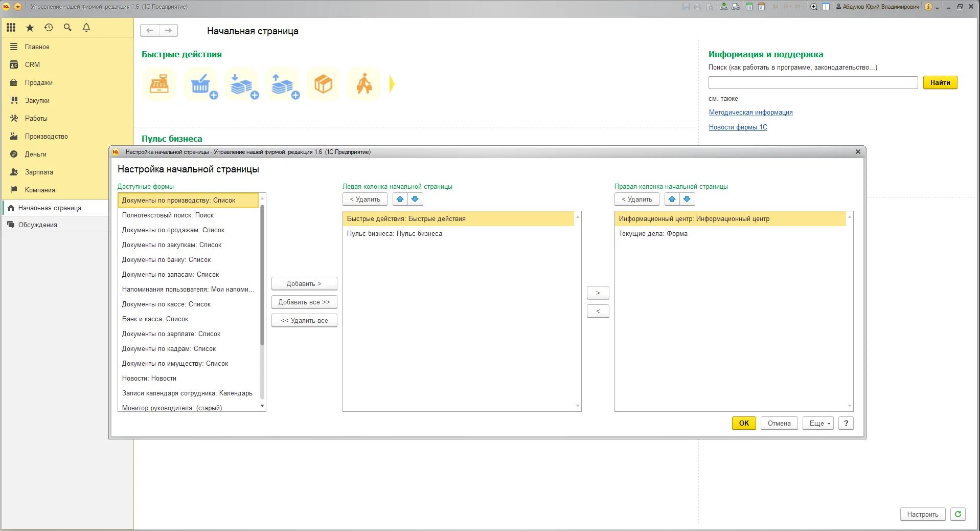Move right column item up with blue arrow
980x531 pixels.
click(x=672, y=199)
